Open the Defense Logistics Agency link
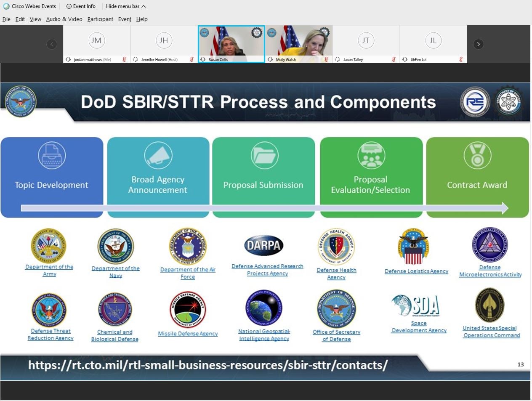 click(x=416, y=271)
